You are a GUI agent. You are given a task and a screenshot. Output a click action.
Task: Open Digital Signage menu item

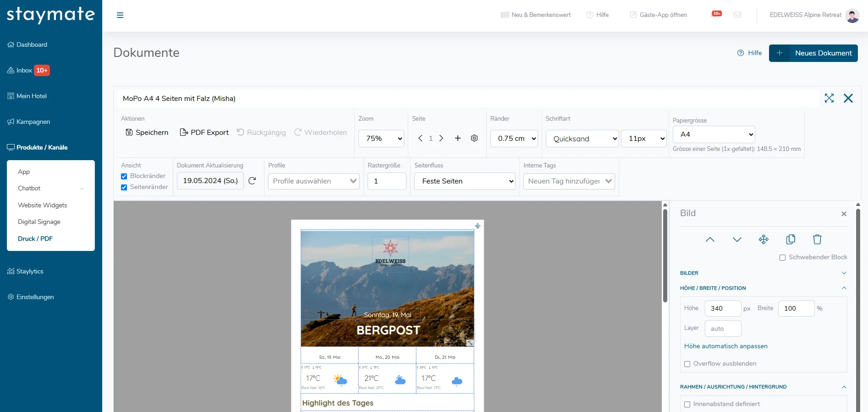(x=39, y=222)
